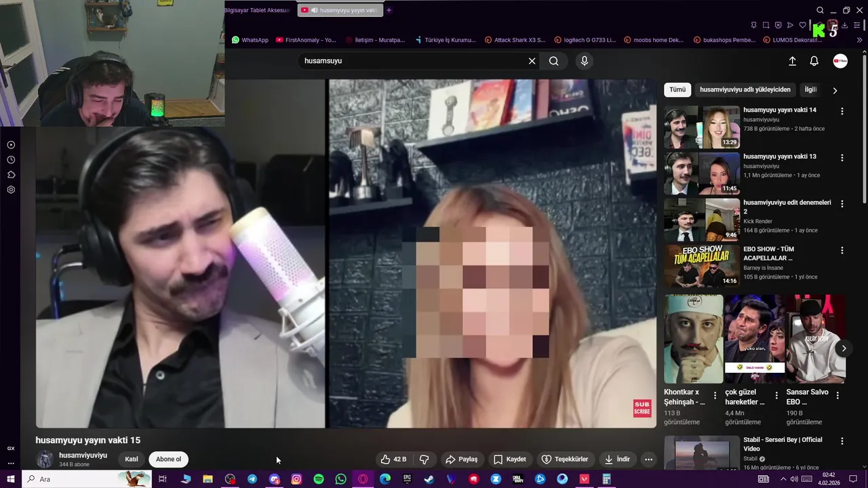Viewport: 868px width, 488px height.
Task: Open the Attack Shark X3 bookmark
Action: 515,40
